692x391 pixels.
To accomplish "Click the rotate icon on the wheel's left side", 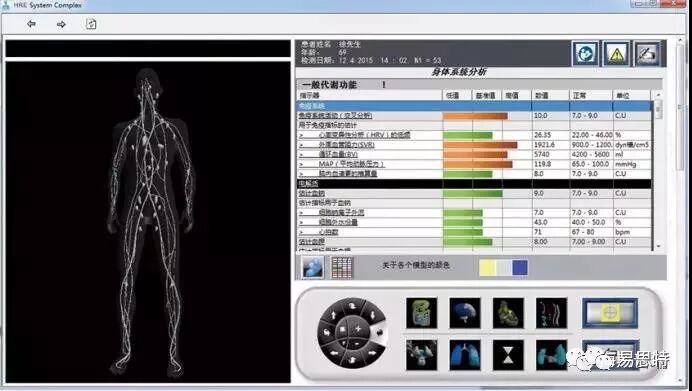I will click(x=326, y=333).
